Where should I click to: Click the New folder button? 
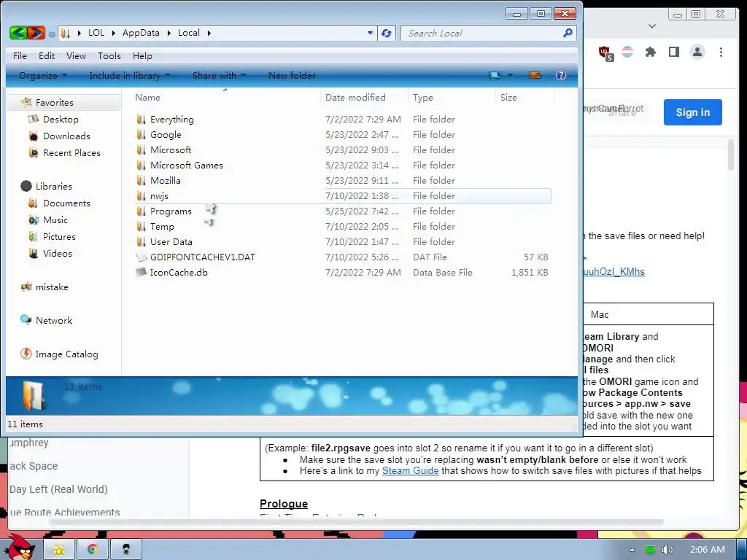(292, 75)
